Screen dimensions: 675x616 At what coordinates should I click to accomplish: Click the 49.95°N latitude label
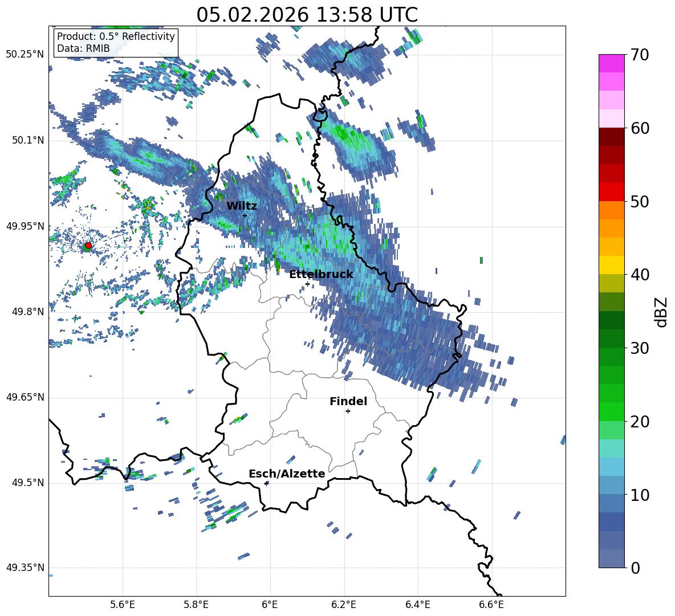[25, 226]
